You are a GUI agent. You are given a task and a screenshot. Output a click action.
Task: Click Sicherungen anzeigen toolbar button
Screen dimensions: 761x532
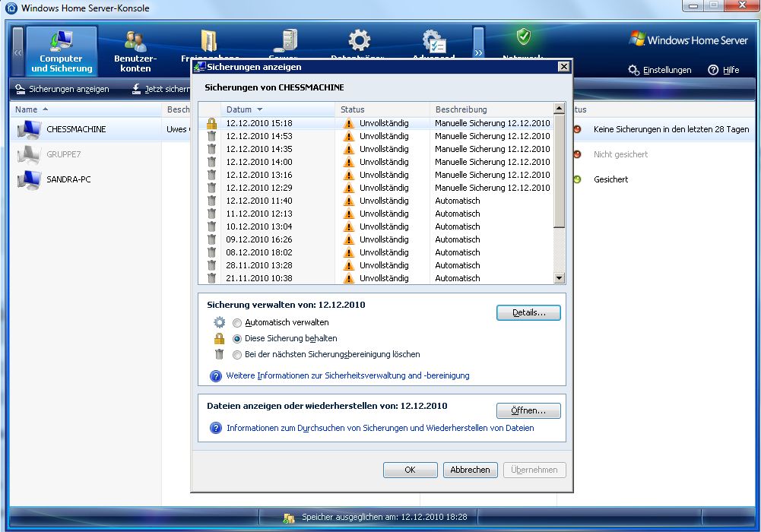coord(62,89)
